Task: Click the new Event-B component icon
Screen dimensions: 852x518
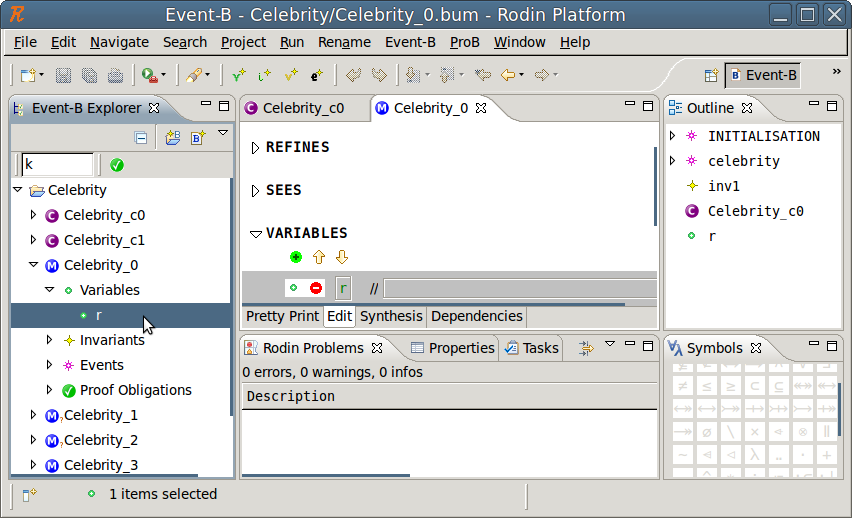Action: click(x=197, y=138)
